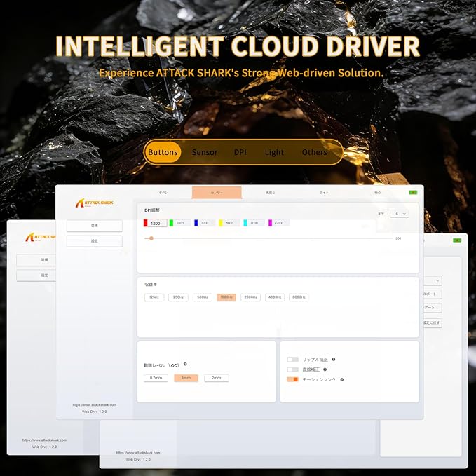Open the DPI stage count dropdown showing 6
476x476 pixels.
pyautogui.click(x=400, y=214)
